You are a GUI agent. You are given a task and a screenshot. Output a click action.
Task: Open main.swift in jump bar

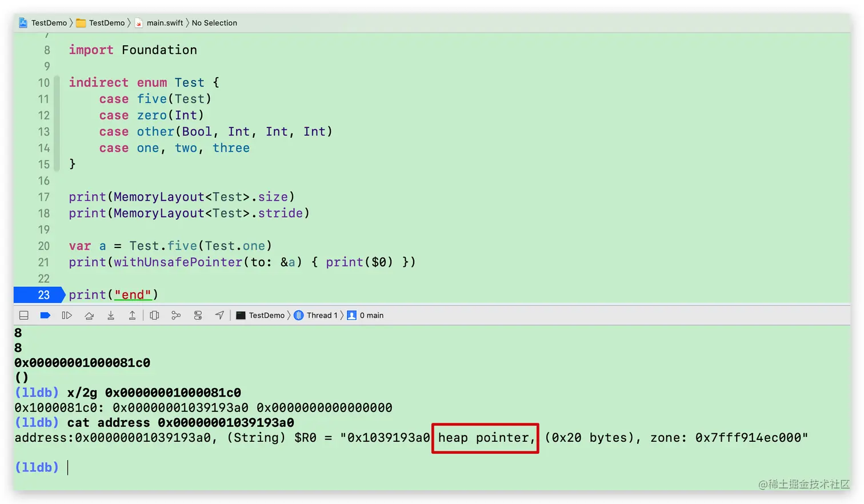pyautogui.click(x=159, y=23)
